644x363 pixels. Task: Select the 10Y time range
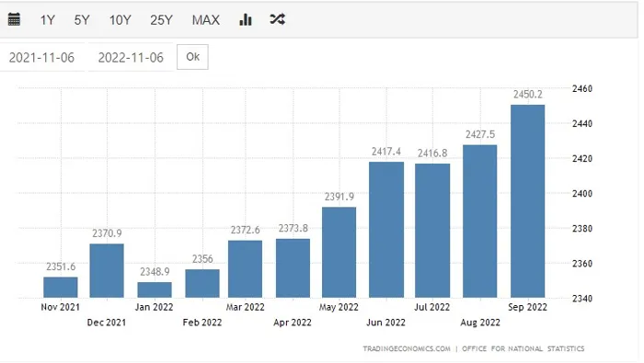tap(120, 19)
